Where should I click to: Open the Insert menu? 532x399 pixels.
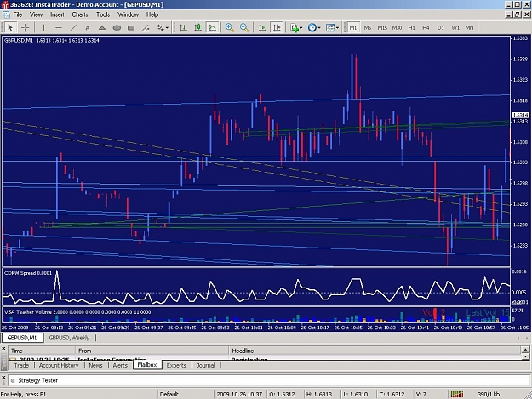point(57,14)
